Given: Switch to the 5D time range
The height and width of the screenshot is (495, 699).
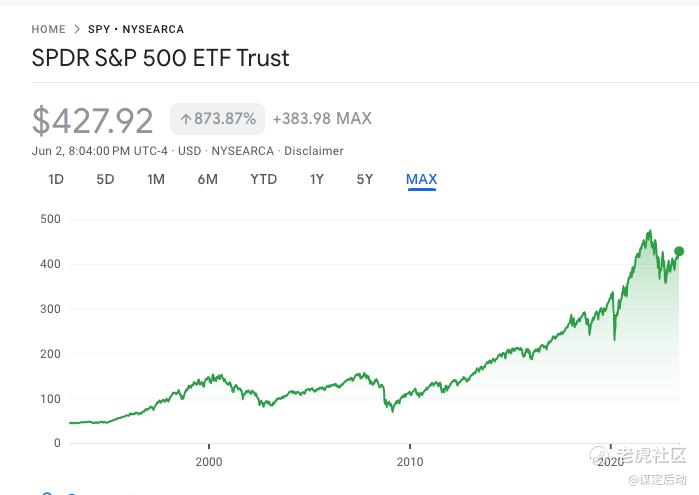Looking at the screenshot, I should (x=105, y=179).
